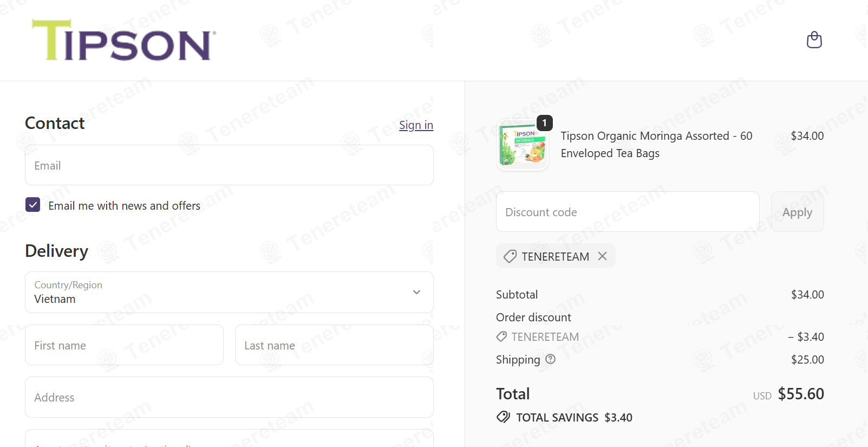Click the shipping info question mark icon
868x447 pixels.
(551, 359)
